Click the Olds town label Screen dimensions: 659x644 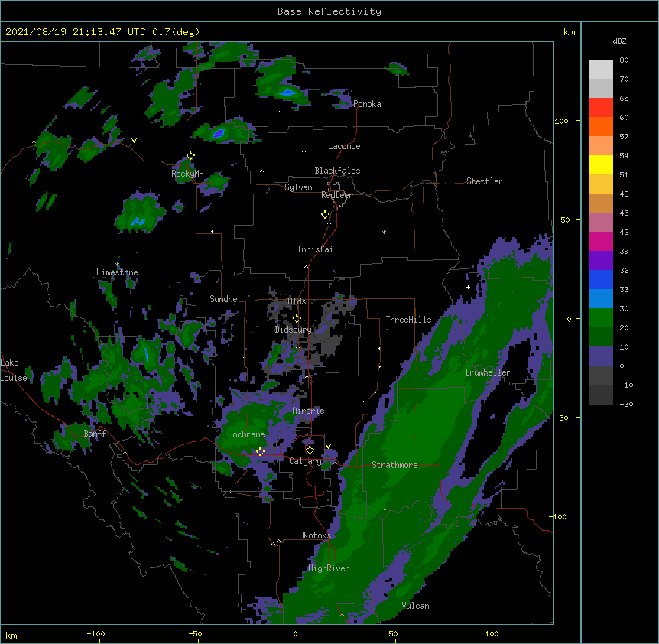coord(297,301)
